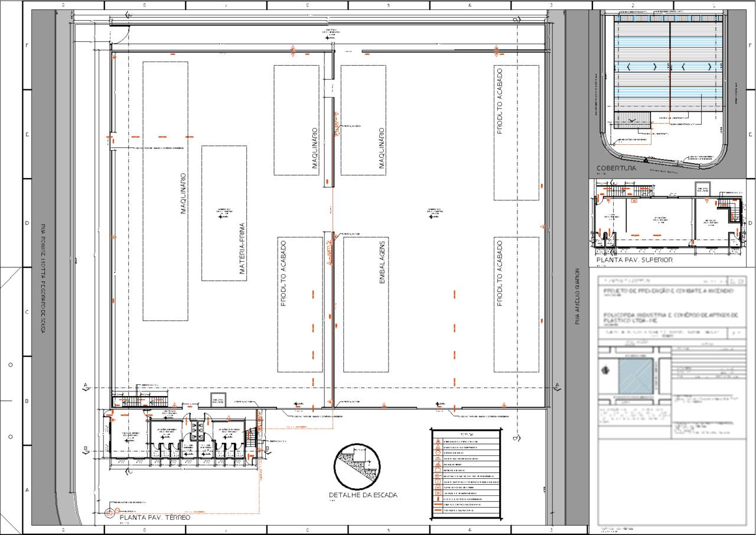This screenshot has height=535, width=756.
Task: Click the first triangle symbol in legend table
Action: [438, 442]
